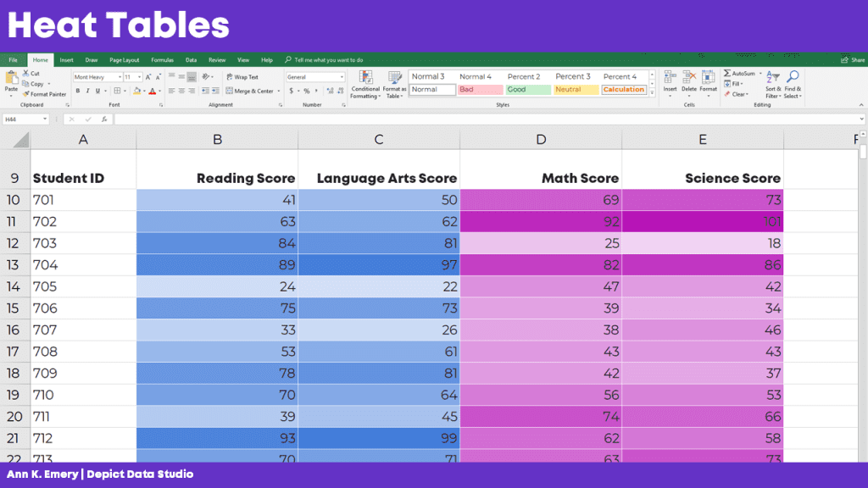Apply the Bad cell style swatch
868x488 pixels.
click(480, 90)
